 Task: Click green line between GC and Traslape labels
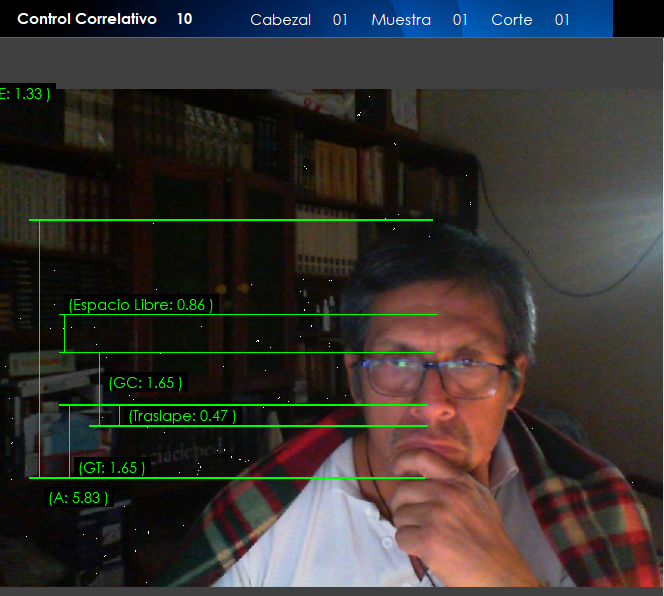point(250,405)
